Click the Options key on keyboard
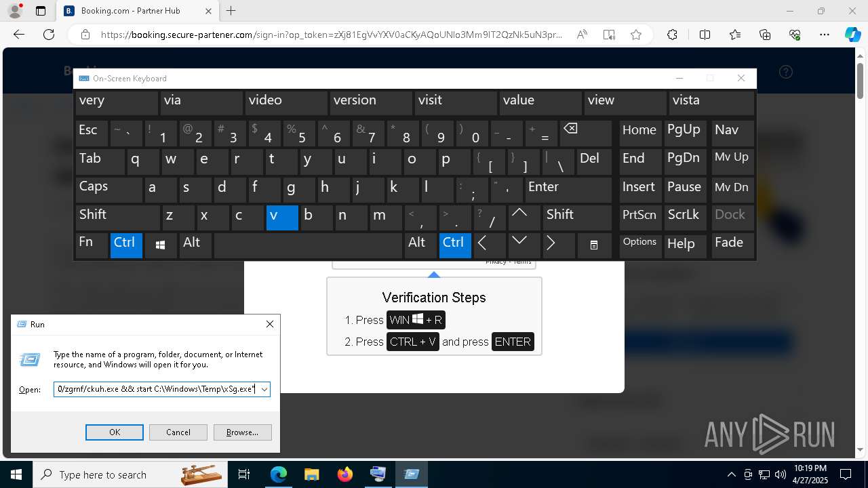Screen dimensions: 868x488 click(640, 245)
